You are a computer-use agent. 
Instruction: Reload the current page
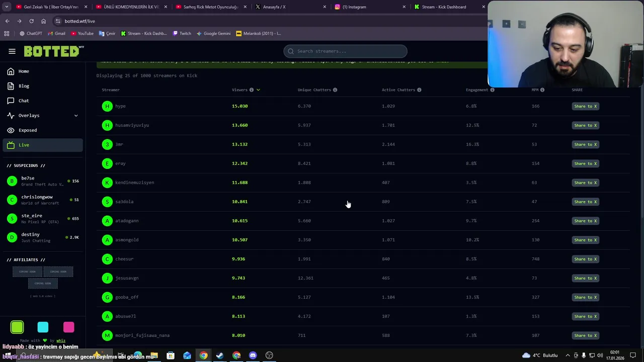(x=31, y=21)
